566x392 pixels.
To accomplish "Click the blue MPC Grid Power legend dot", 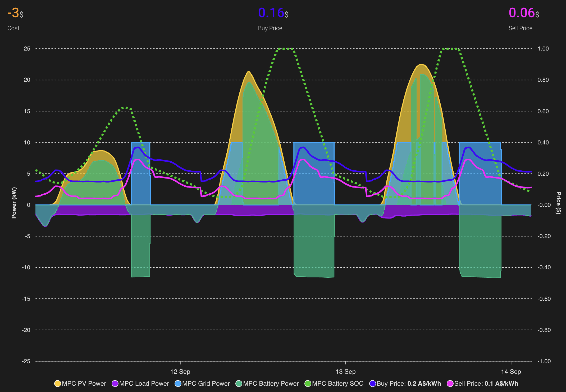I will (178, 384).
